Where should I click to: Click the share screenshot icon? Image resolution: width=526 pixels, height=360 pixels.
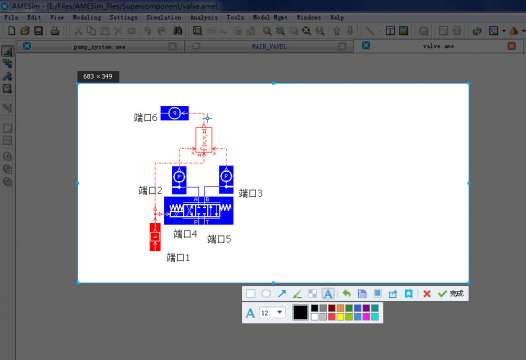[392, 294]
